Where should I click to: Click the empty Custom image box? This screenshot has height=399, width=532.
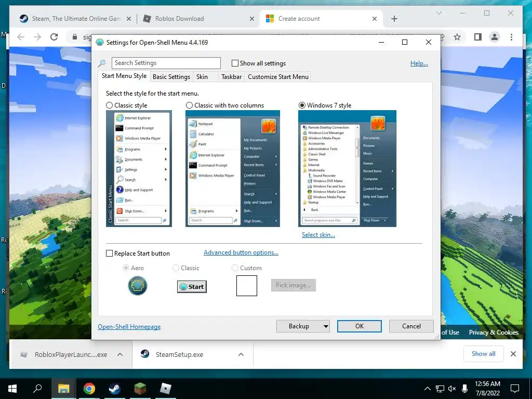click(247, 286)
